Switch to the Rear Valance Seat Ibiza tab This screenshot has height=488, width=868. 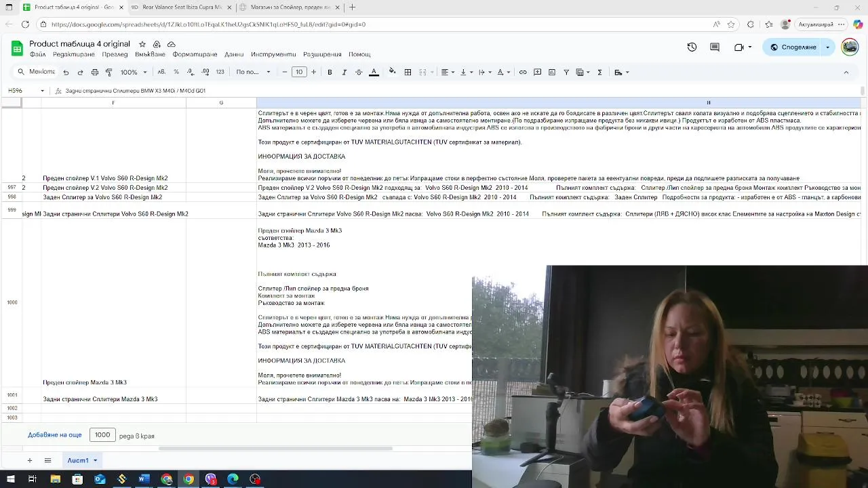click(180, 7)
